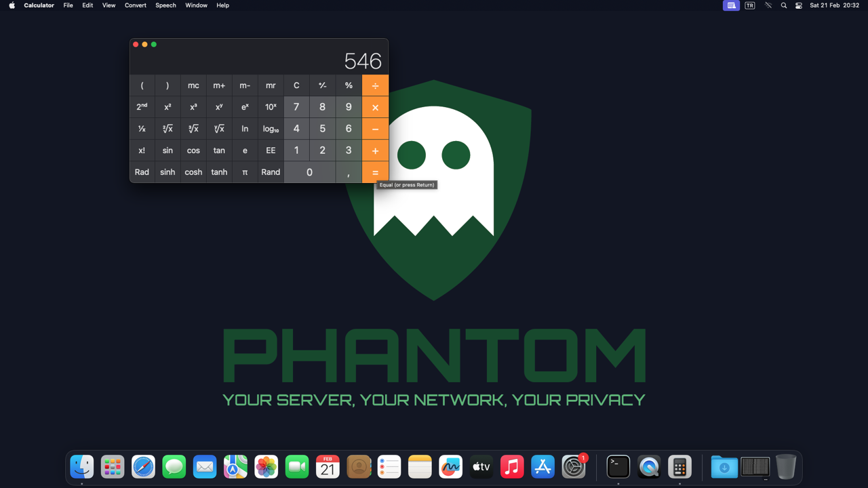The image size is (868, 488).
Task: Clear the display with C
Action: point(296,85)
